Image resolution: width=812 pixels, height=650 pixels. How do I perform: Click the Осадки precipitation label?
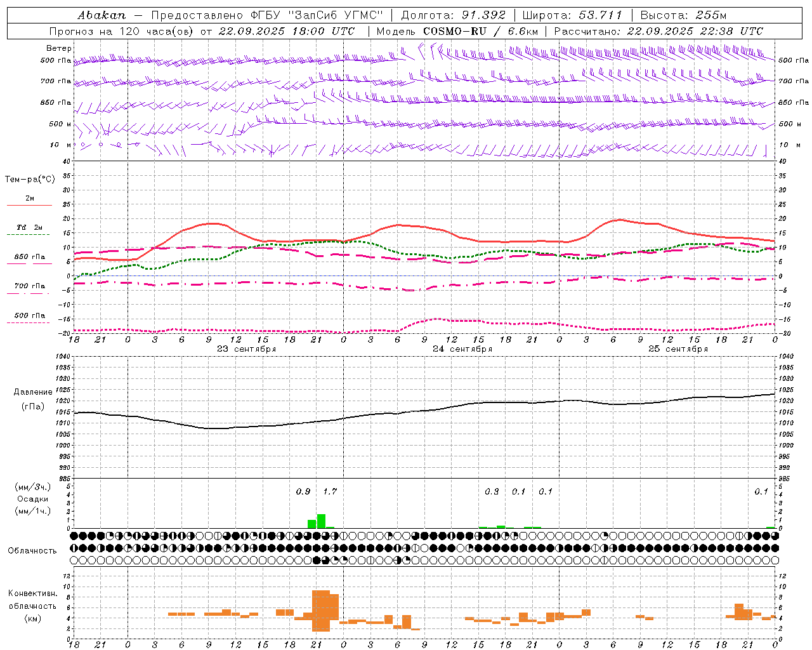tap(33, 499)
